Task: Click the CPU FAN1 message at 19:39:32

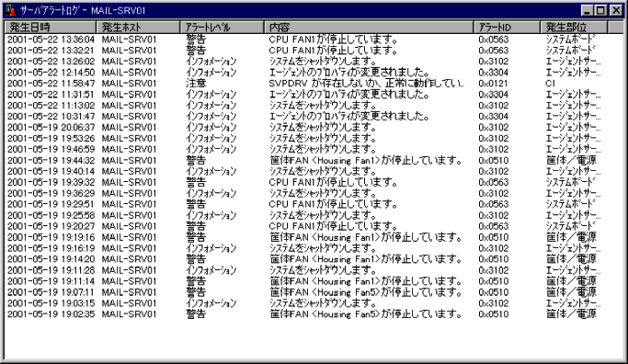Action: (333, 182)
